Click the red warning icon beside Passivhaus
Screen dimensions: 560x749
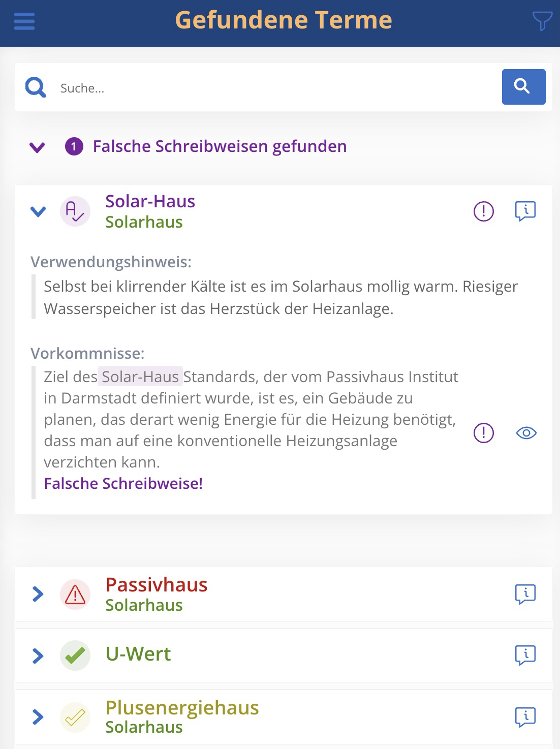[75, 594]
